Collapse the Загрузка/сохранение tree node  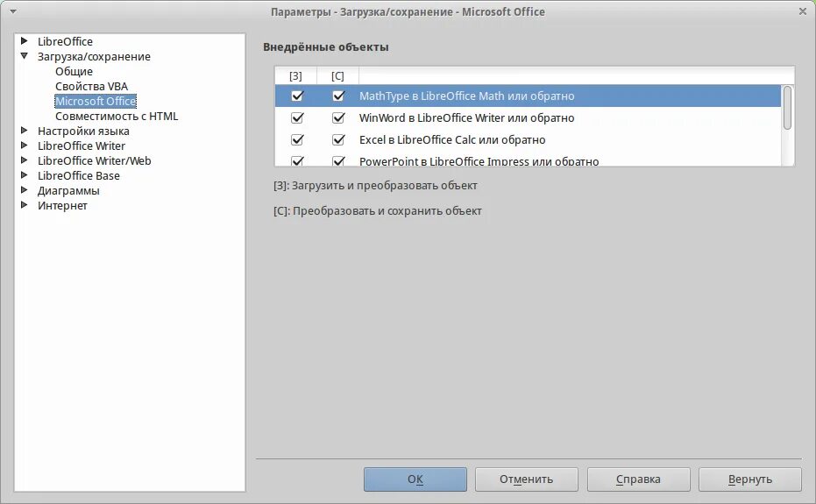click(x=24, y=56)
